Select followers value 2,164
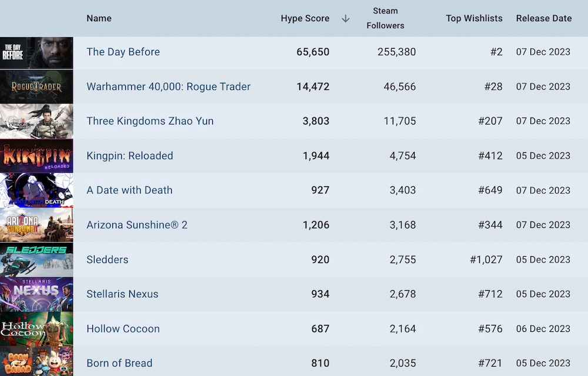Viewport: 588px width, 376px height. (402, 329)
